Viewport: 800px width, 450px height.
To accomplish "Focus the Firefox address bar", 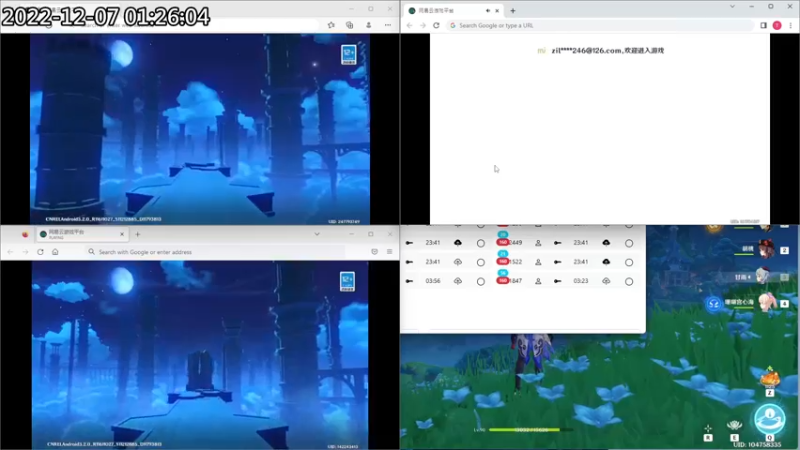I will (214, 252).
